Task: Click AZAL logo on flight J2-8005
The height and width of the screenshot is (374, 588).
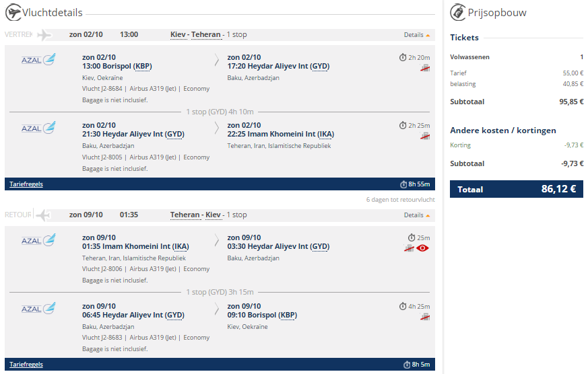Action: (38, 128)
